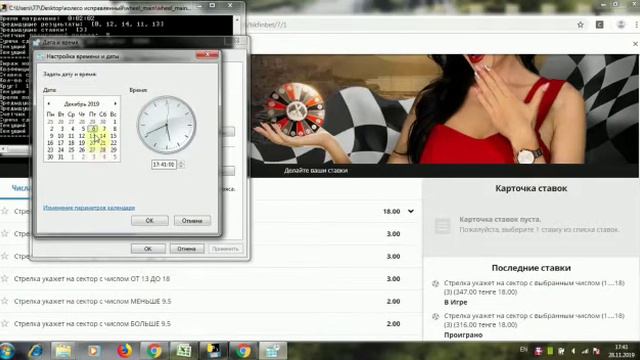Click the 18.00 odds value
640x360 pixels.
click(391, 211)
